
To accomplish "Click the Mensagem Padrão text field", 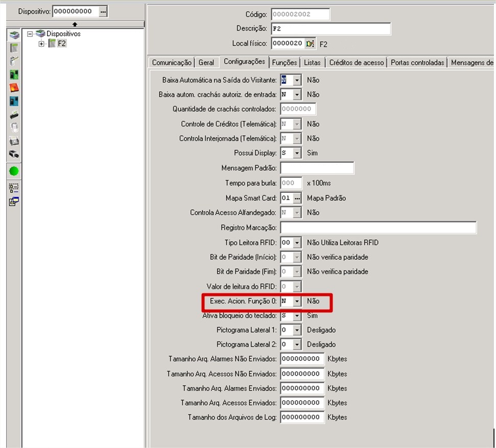I will click(317, 168).
